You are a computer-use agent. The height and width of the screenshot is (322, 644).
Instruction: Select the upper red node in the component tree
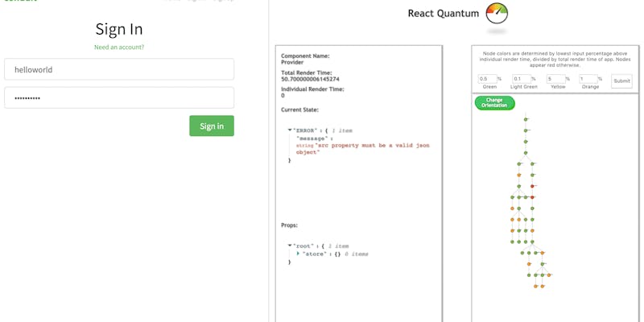coord(532,186)
